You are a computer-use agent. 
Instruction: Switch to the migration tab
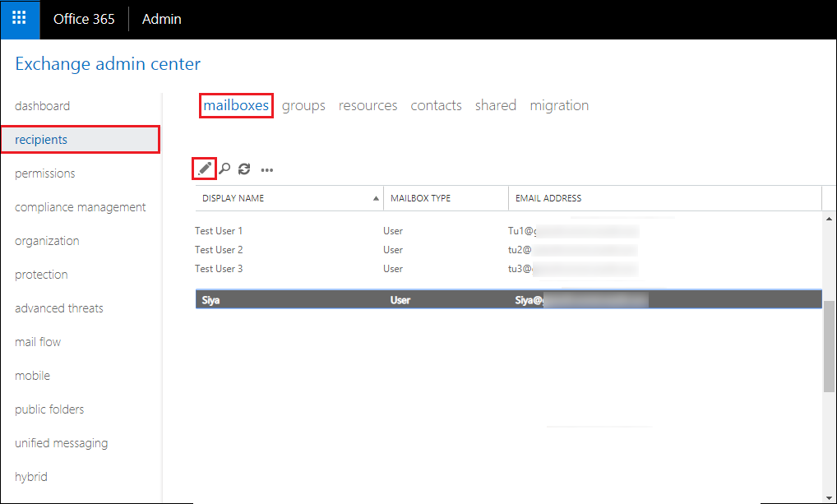pyautogui.click(x=559, y=106)
